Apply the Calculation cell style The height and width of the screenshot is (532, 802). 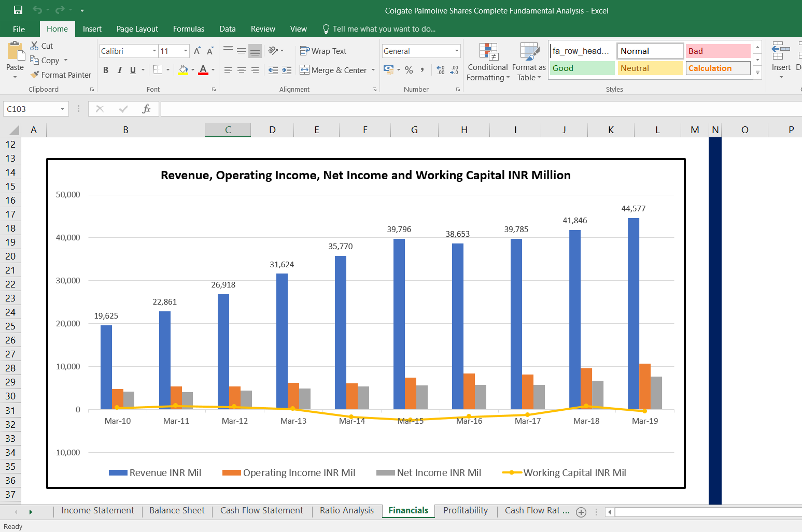pos(718,68)
